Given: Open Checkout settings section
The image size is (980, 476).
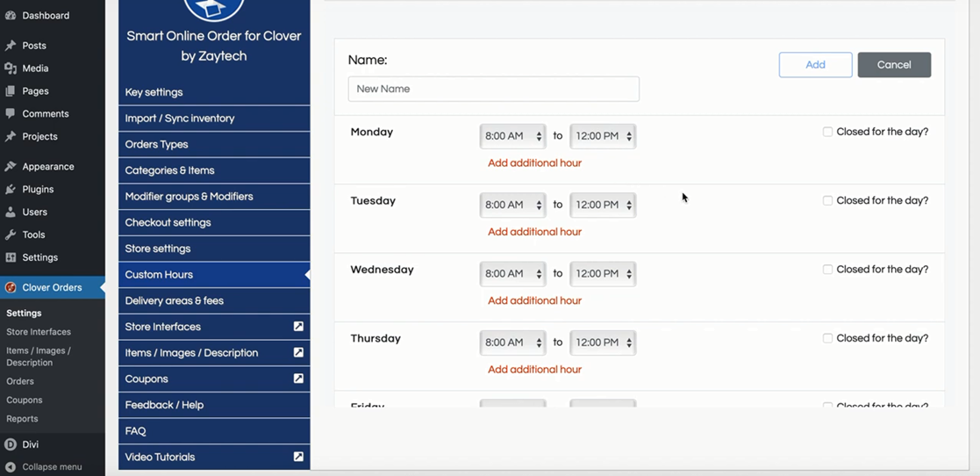Looking at the screenshot, I should pos(214,223).
